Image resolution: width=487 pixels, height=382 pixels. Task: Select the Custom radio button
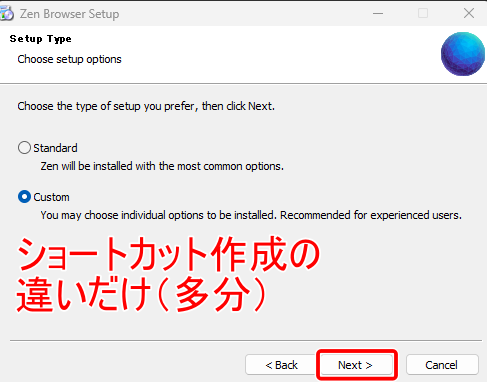[24, 197]
